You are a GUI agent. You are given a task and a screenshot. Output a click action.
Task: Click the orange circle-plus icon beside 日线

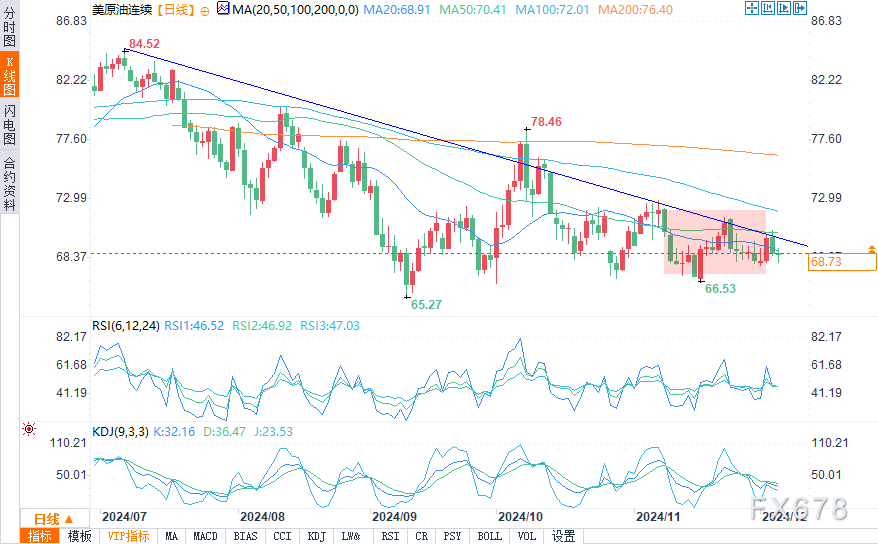205,11
